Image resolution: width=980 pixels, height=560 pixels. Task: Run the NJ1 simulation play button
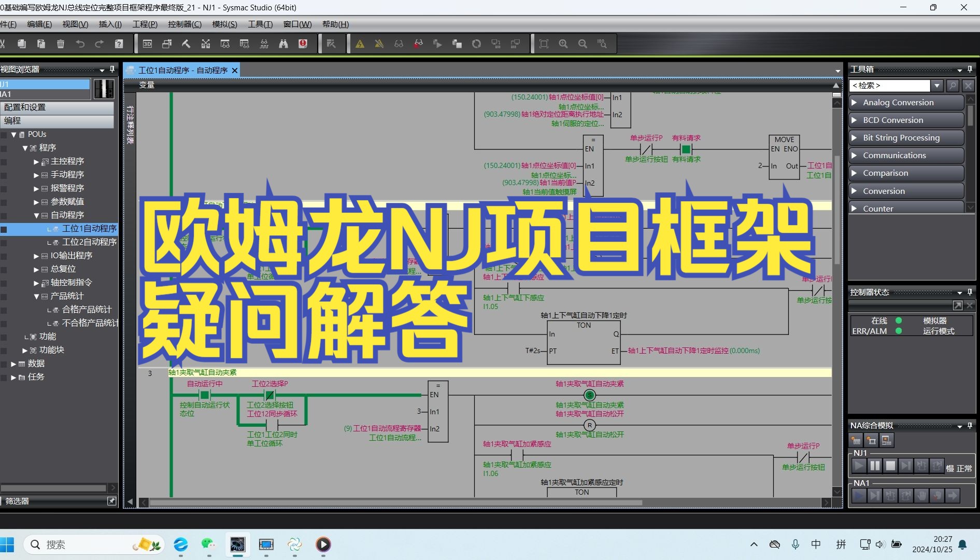coord(859,466)
